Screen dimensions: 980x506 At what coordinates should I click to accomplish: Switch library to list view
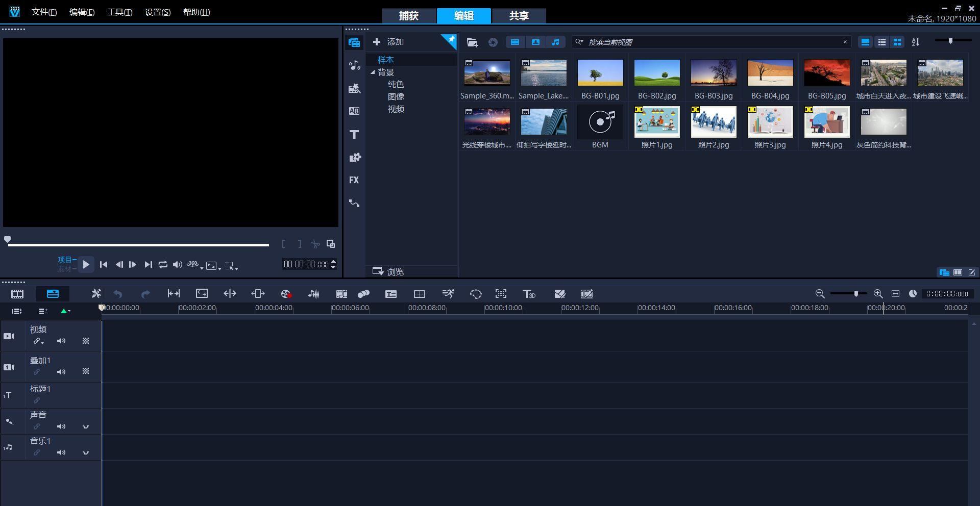pyautogui.click(x=881, y=42)
